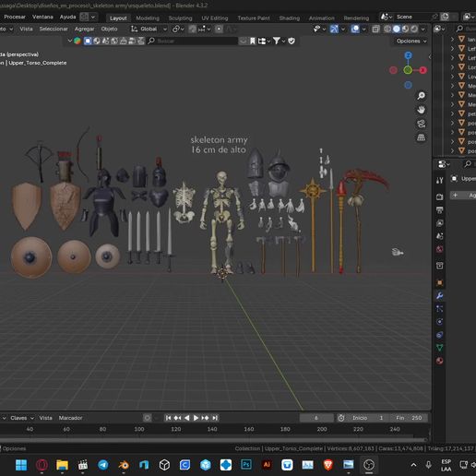Viewport: 476px width, 476px height.
Task: Expand the first outliner row
Action: click(452, 39)
